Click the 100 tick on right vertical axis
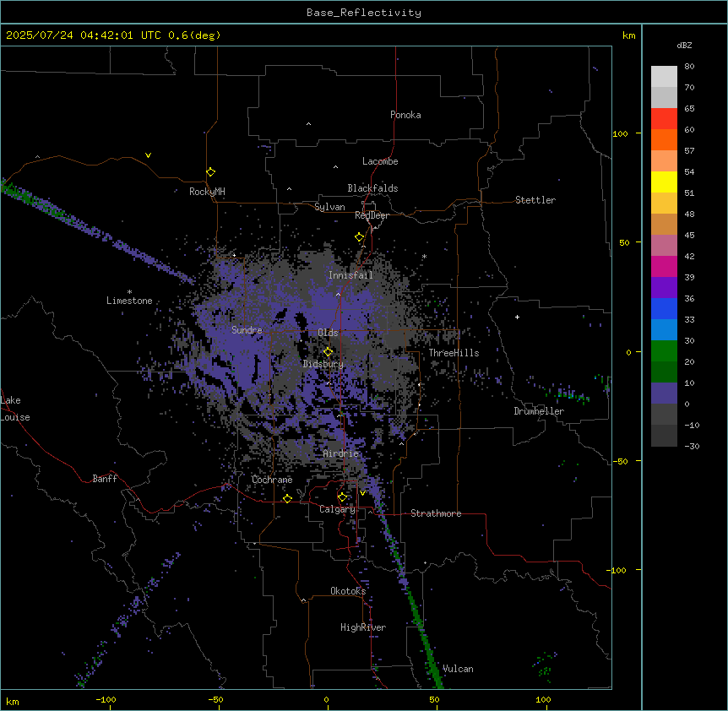 [620, 133]
